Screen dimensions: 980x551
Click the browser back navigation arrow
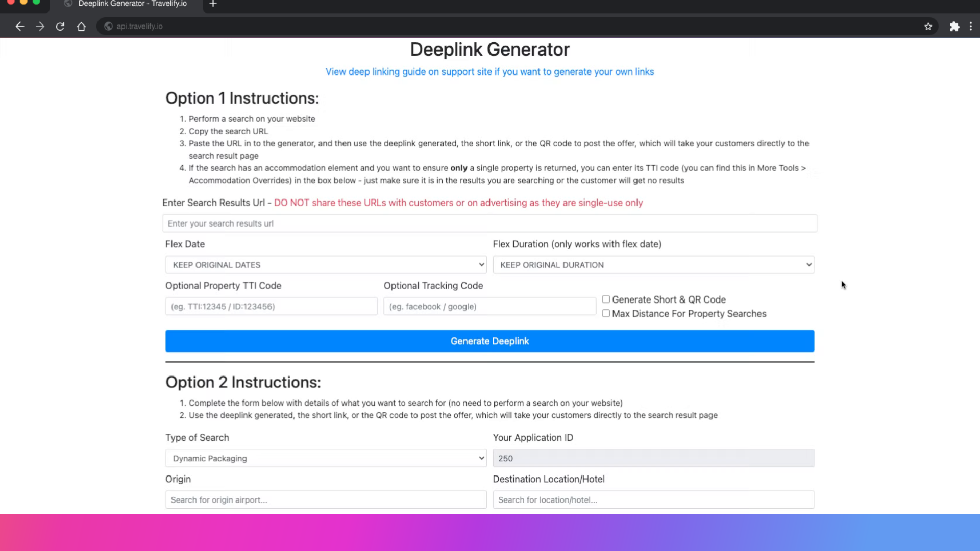coord(19,26)
